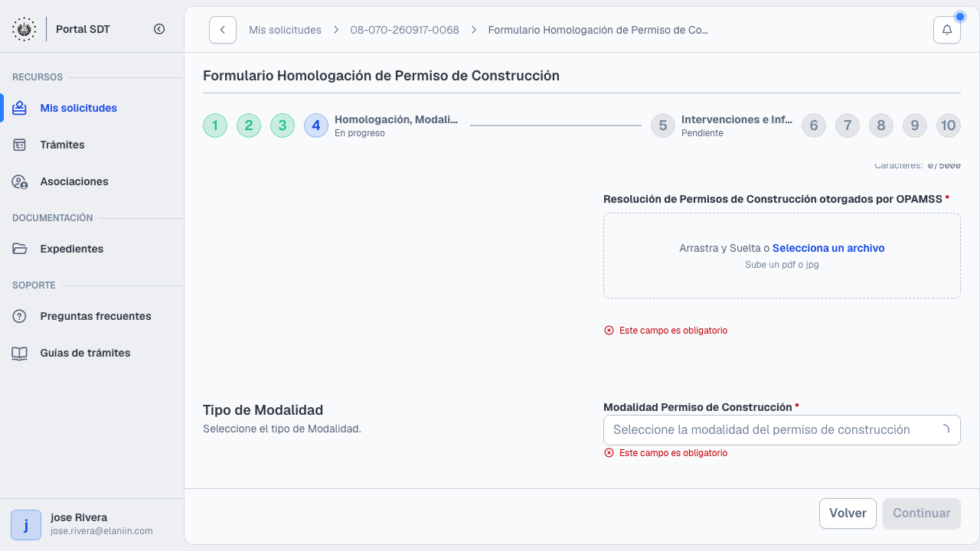Click the jose.rivera@elaniin.com email text
The width and height of the screenshot is (980, 551).
102,531
